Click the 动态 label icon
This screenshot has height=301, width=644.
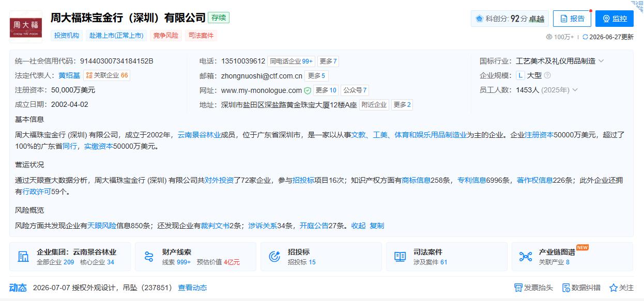18,288
